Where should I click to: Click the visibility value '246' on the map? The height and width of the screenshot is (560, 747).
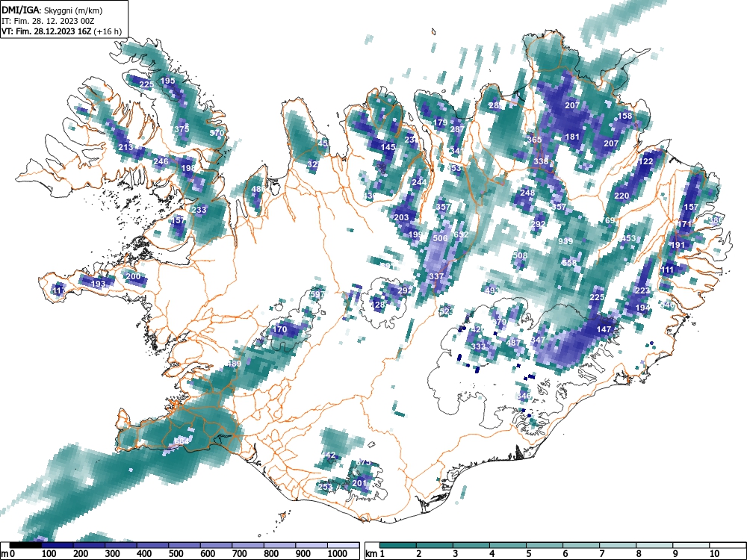pos(161,161)
